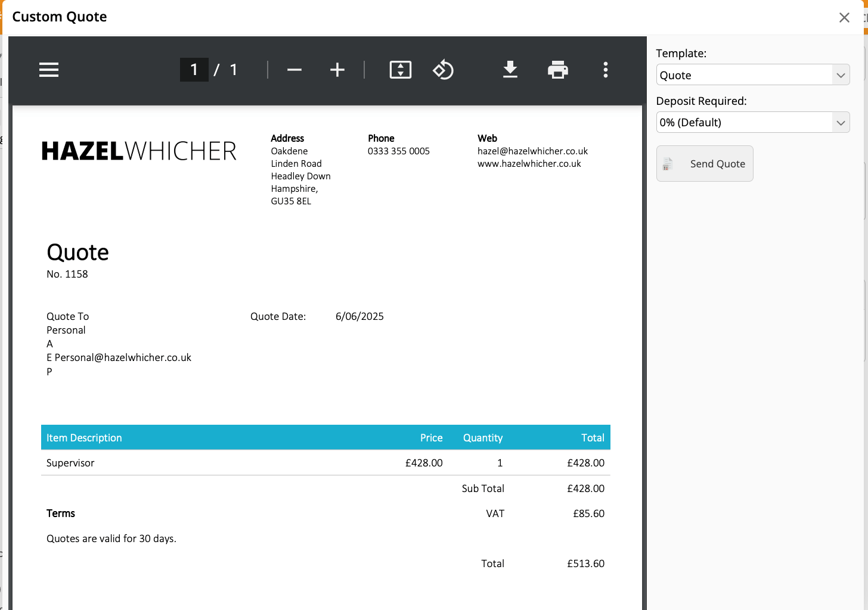Viewport: 868px width, 610px height.
Task: Click the document icon on Send Quote
Action: (668, 164)
